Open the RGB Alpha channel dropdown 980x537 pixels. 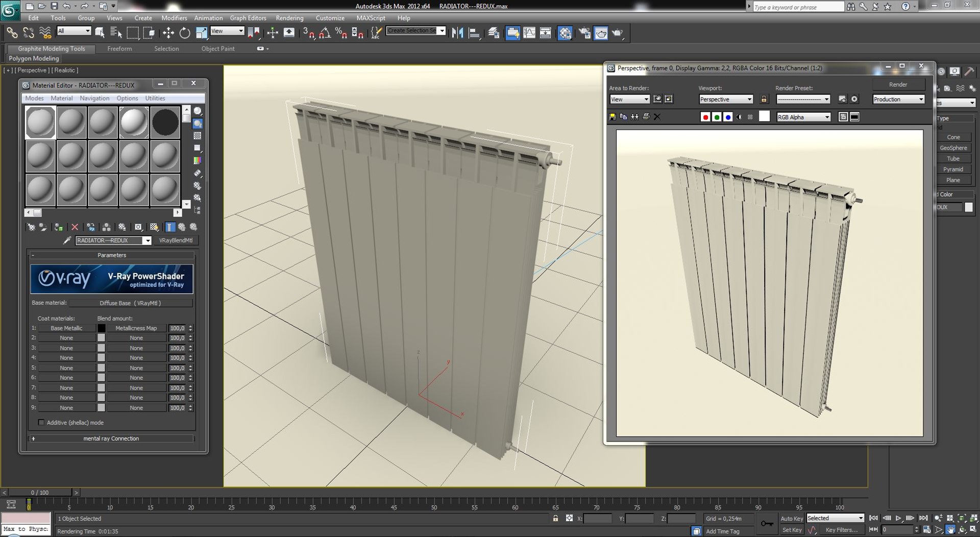pyautogui.click(x=803, y=117)
